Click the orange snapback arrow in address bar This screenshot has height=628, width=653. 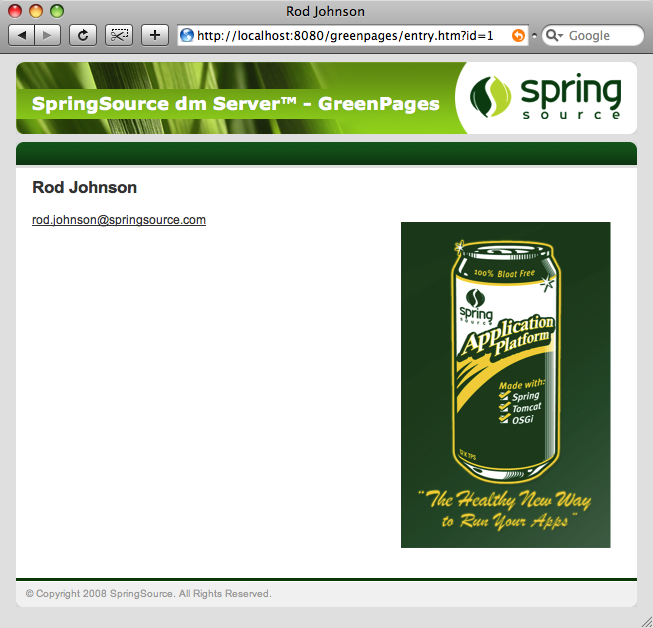(518, 35)
